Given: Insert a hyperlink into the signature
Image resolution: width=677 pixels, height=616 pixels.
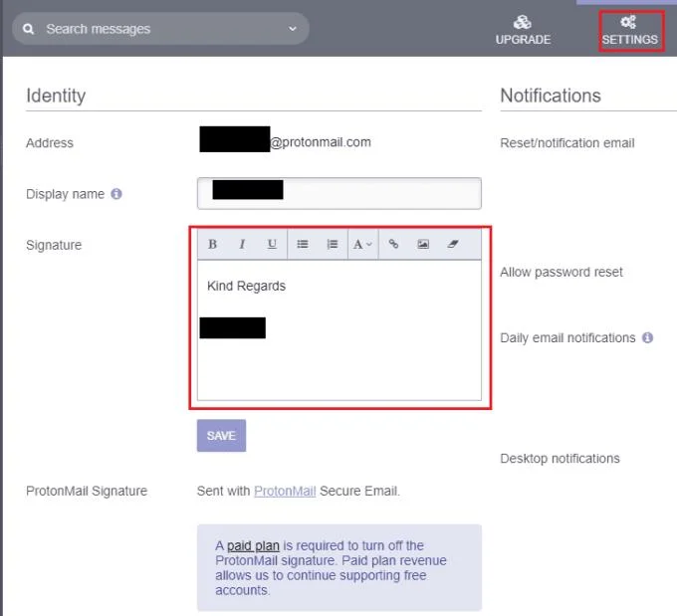Looking at the screenshot, I should tap(393, 245).
